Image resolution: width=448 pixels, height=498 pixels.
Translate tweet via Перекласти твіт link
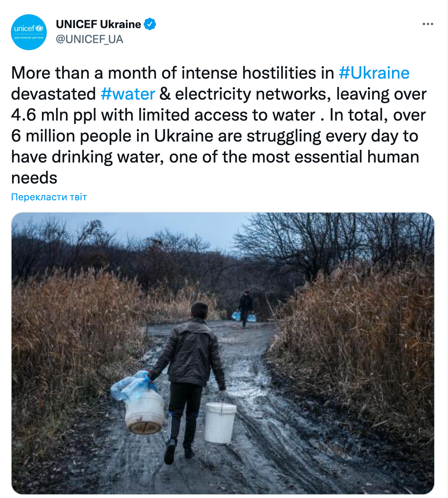(49, 197)
